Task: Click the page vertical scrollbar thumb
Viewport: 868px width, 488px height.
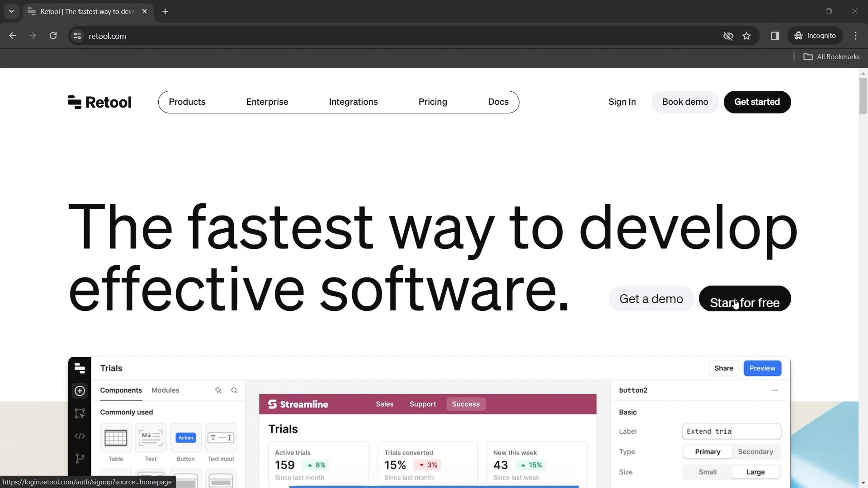Action: 863,96
